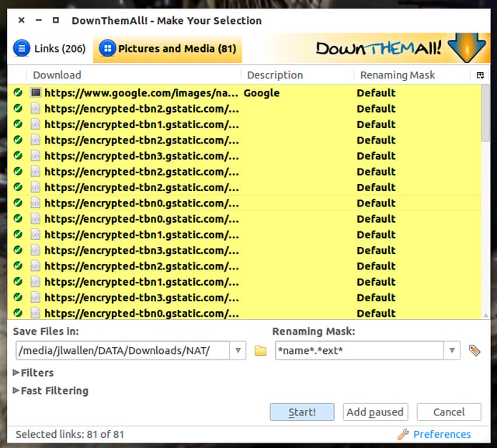Click the file icon on the google.com row

pyautogui.click(x=36, y=92)
